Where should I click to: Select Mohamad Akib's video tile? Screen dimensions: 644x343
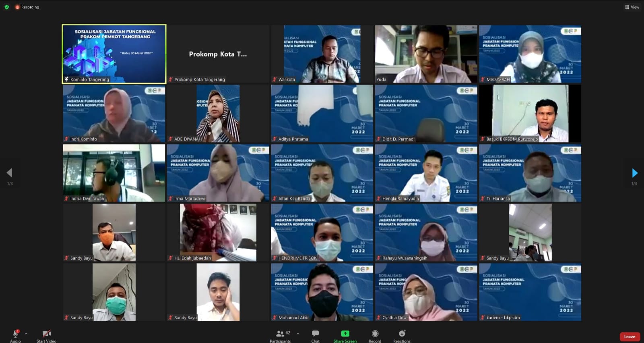point(322,292)
